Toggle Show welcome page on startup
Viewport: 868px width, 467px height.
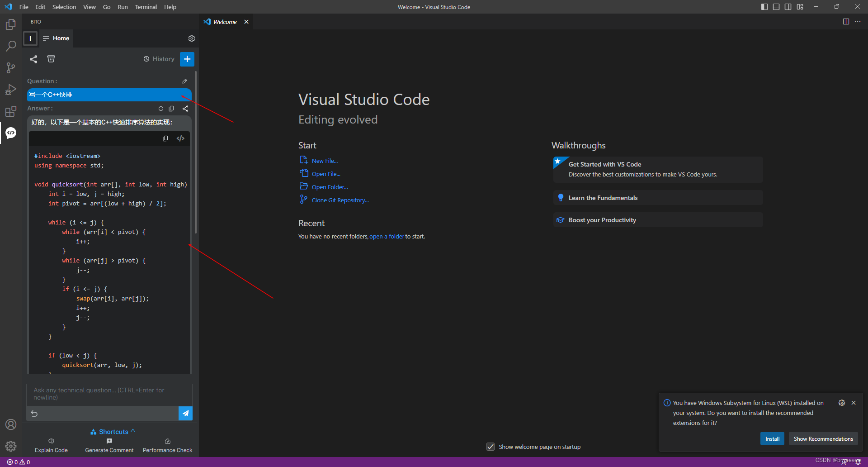click(491, 447)
